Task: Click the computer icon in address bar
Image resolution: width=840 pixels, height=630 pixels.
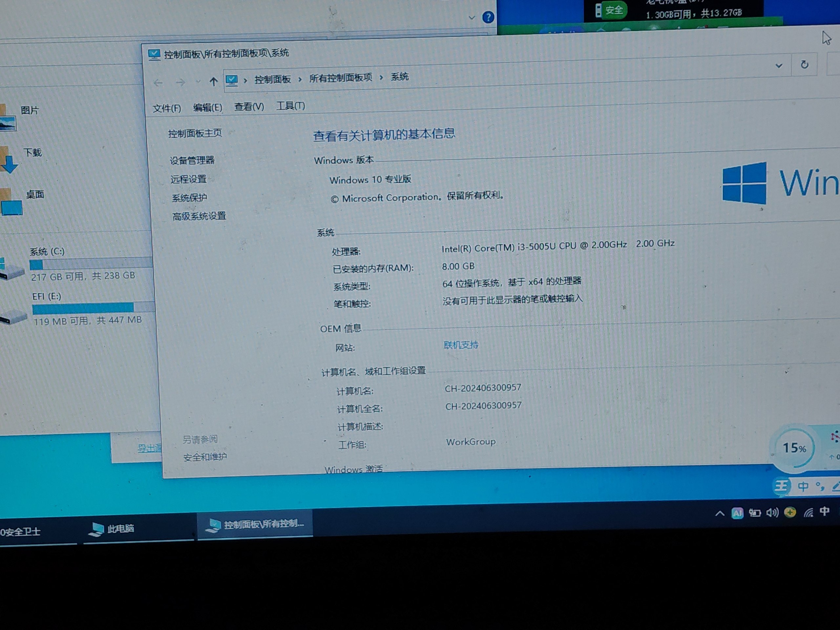Action: (232, 80)
